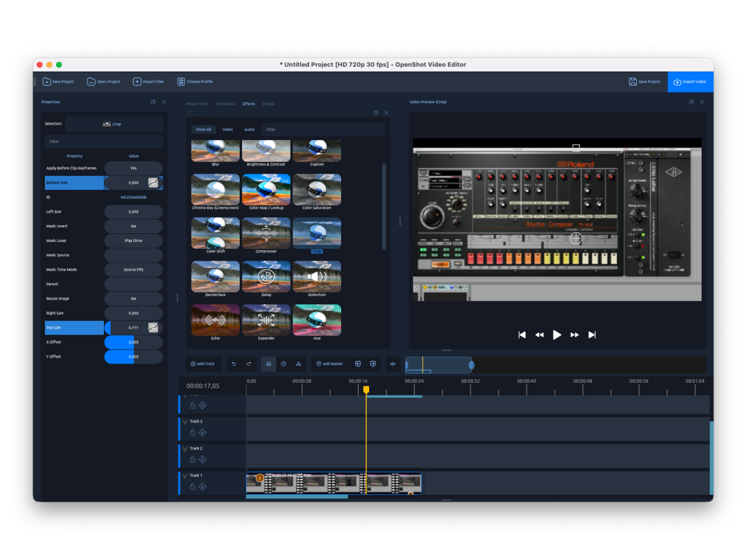Open the Mask: Loop 'Play Once' dropdown
747x560 pixels.
point(133,240)
